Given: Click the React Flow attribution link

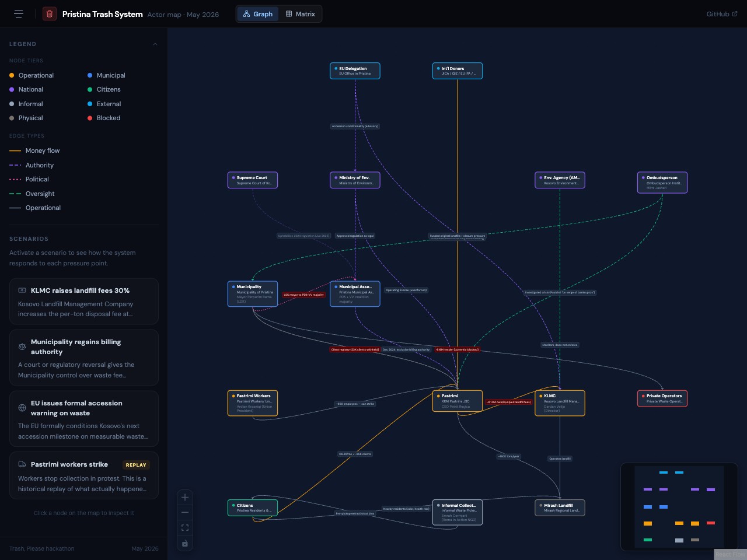Looking at the screenshot, I should pos(730,554).
